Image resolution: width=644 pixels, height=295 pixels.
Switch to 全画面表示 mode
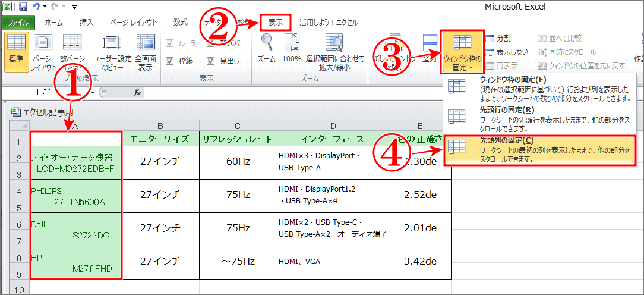146,52
